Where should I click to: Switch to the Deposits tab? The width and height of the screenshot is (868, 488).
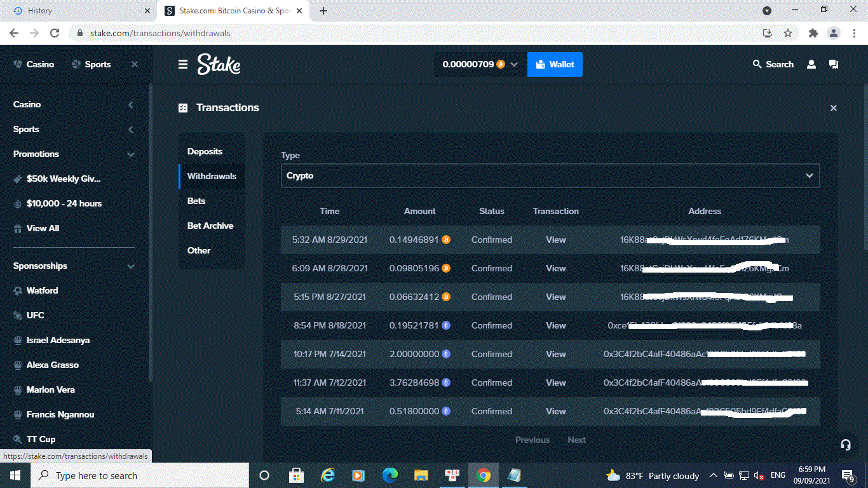point(212,151)
